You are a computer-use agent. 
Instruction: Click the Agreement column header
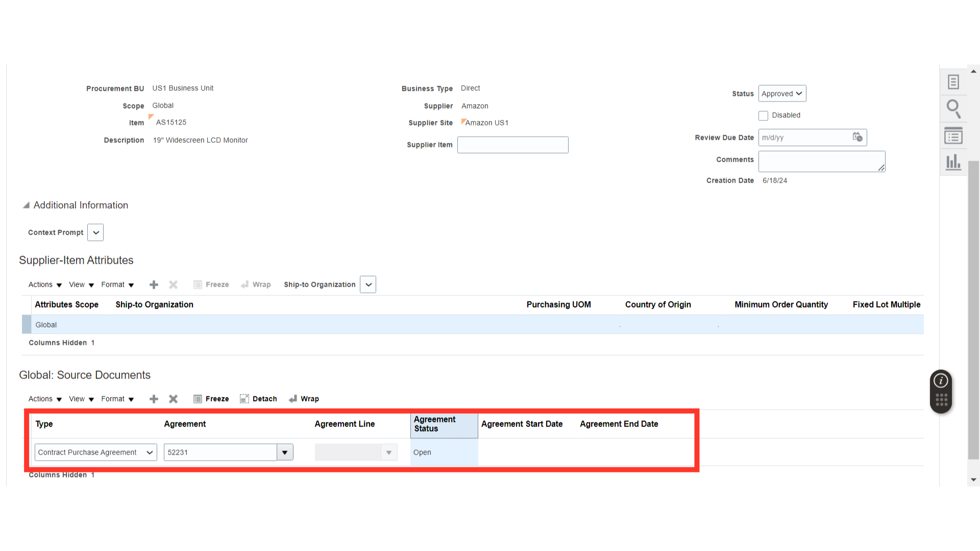point(185,424)
